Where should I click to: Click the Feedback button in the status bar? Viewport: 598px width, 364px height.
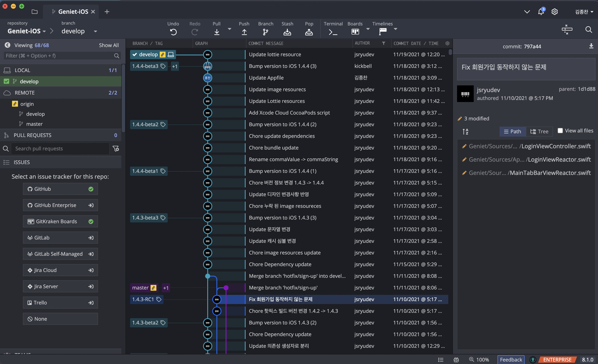[511, 360]
